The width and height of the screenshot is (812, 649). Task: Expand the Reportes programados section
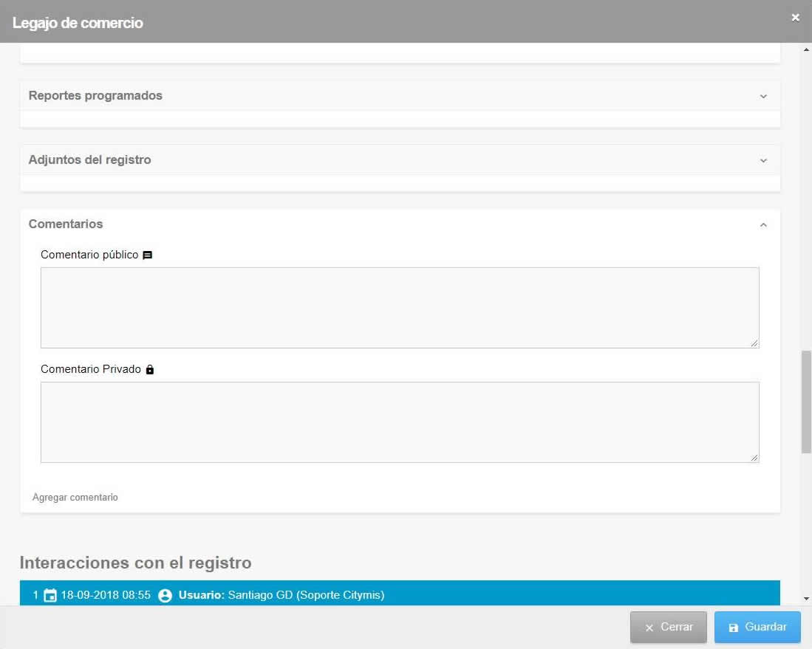click(763, 96)
